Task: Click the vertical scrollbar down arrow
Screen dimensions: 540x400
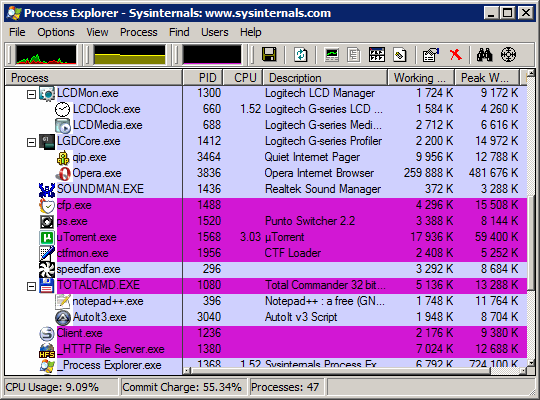Action: click(x=531, y=363)
